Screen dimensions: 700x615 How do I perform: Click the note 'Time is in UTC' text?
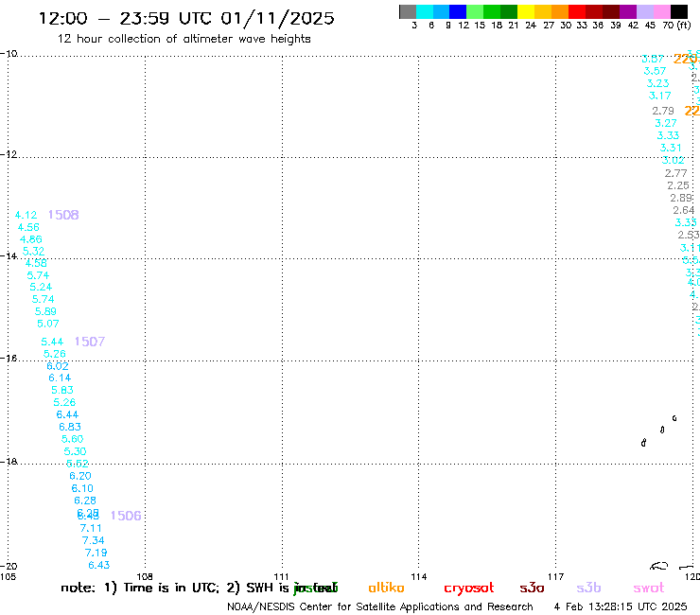(171, 588)
